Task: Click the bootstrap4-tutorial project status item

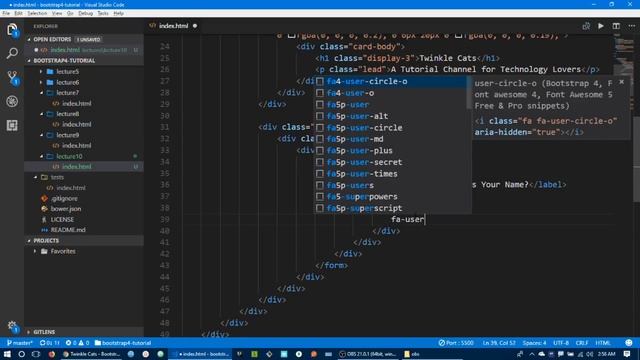Action: (x=123, y=343)
